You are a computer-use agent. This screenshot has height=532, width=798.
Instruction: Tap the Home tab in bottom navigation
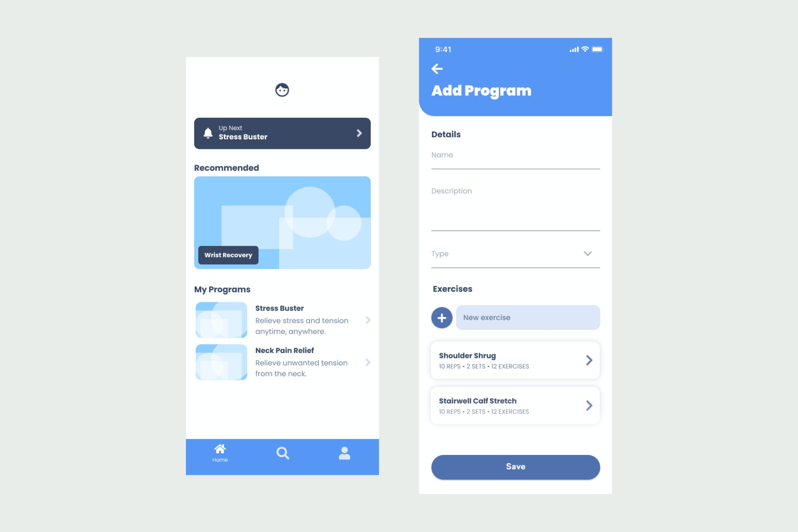pyautogui.click(x=219, y=452)
